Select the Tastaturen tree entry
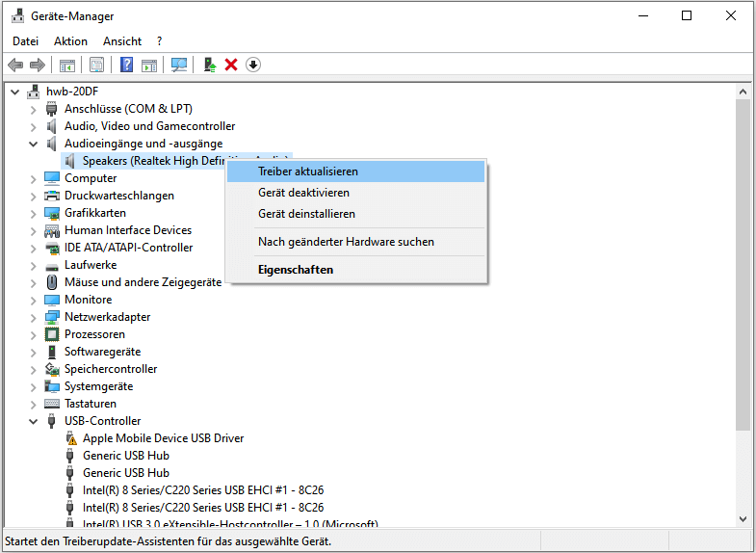The height and width of the screenshot is (553, 756). click(x=91, y=404)
